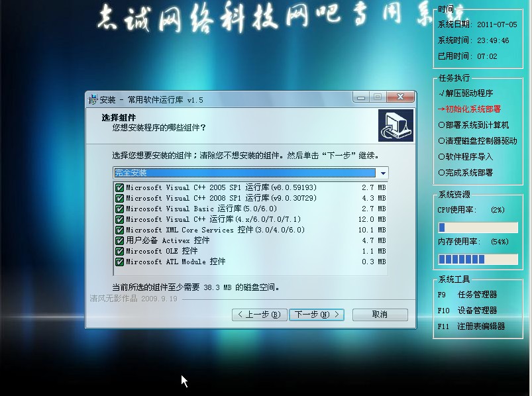532x396 pixels.
Task: Close the 常用软件运行库 installer window
Action: click(x=400, y=97)
